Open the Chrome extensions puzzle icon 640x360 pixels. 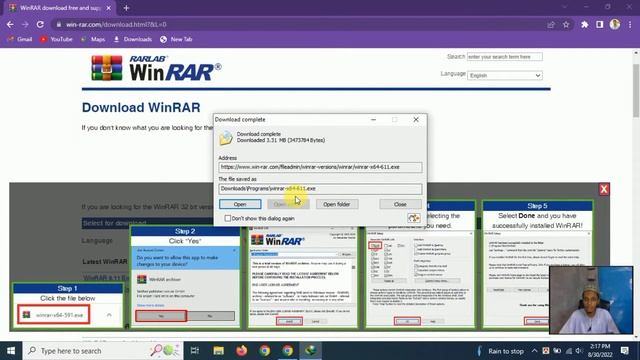[584, 24]
